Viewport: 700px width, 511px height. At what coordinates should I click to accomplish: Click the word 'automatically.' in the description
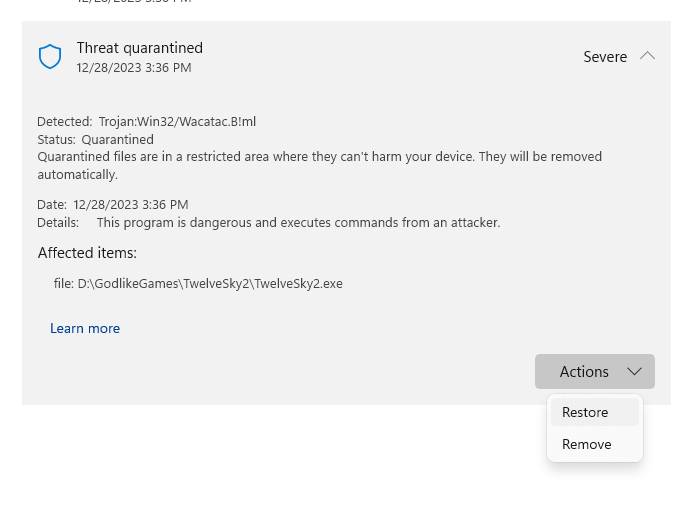pos(78,174)
